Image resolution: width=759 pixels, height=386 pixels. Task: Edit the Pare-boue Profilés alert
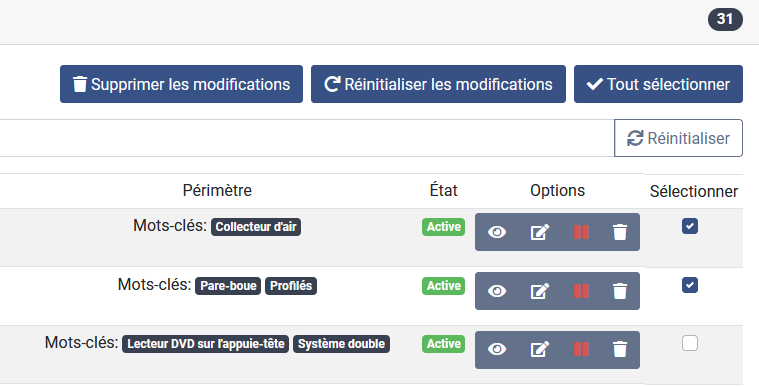(540, 291)
